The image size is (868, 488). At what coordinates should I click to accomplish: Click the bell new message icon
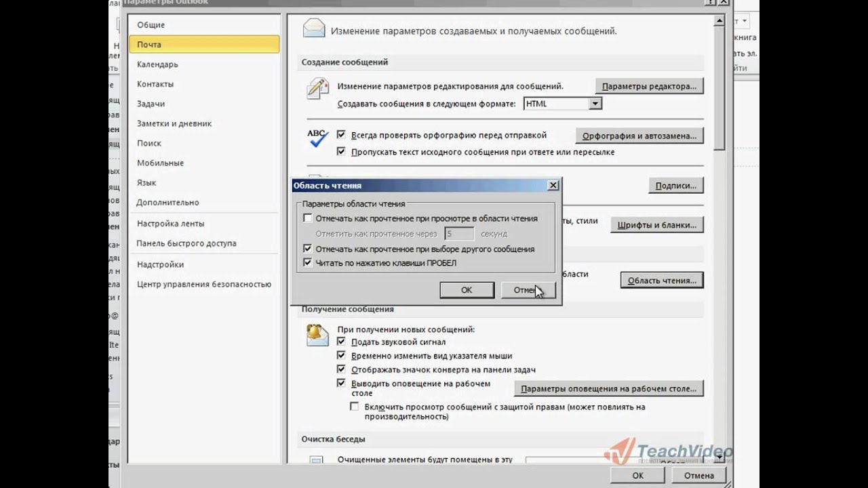(x=317, y=335)
